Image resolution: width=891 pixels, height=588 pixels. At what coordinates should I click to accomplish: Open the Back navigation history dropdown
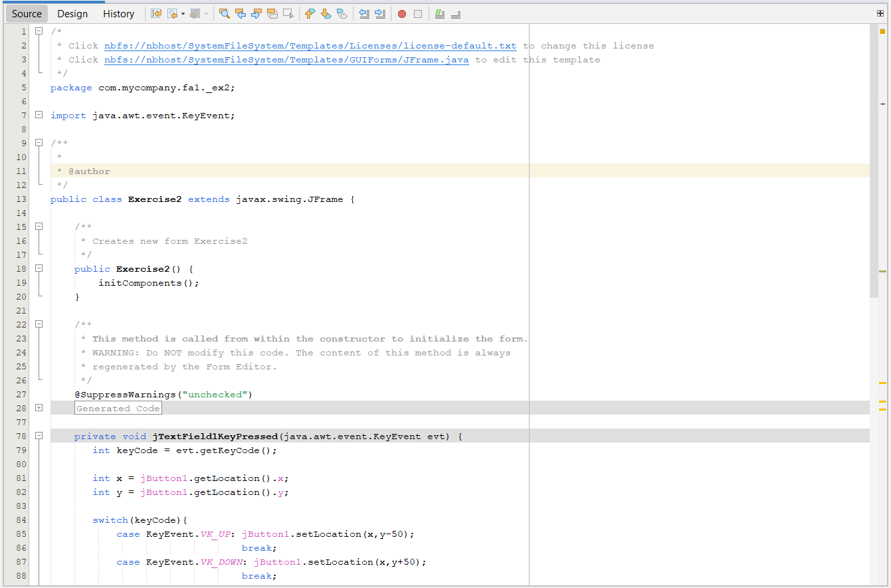(x=183, y=13)
